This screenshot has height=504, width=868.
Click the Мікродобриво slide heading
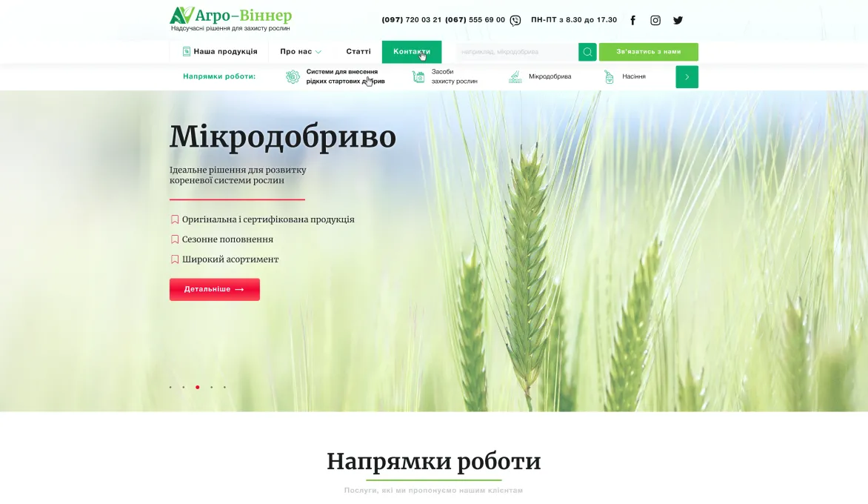click(x=283, y=137)
